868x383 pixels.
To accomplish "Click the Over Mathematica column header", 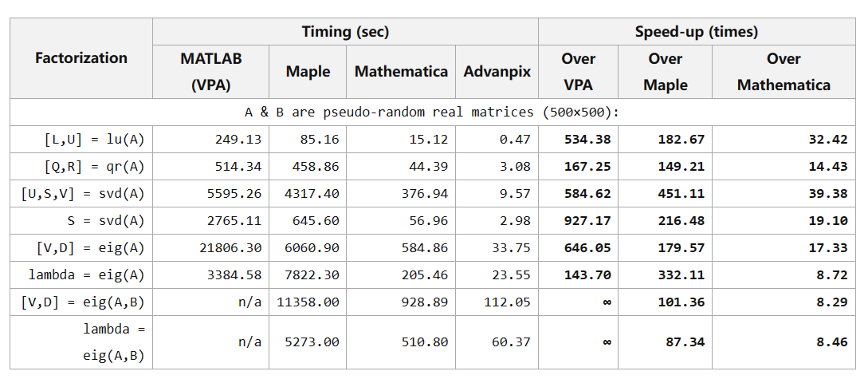I will 784,71.
